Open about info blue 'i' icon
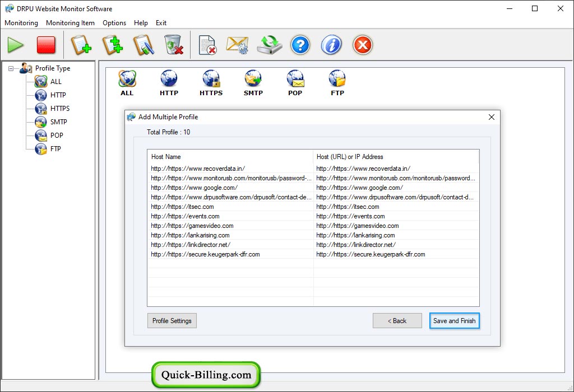The height and width of the screenshot is (392, 574). 331,45
